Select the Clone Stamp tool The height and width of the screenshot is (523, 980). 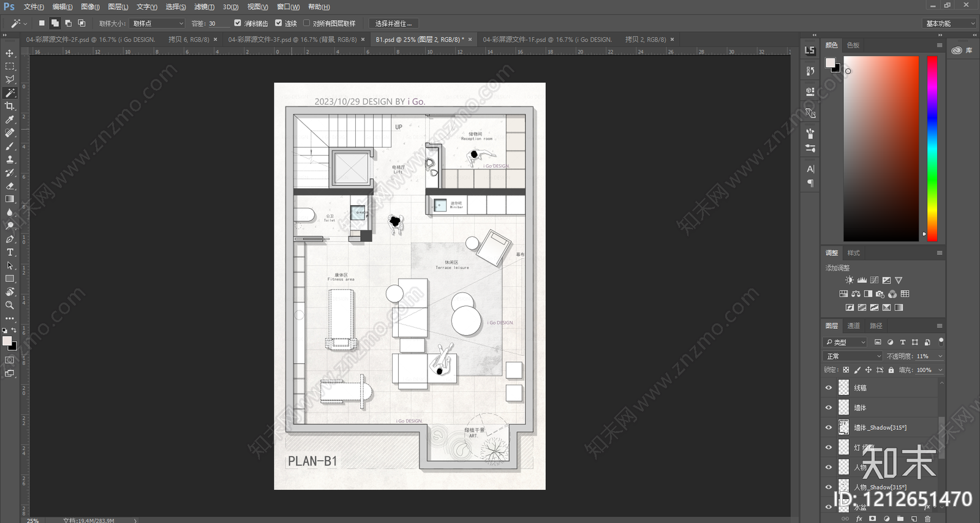(10, 159)
